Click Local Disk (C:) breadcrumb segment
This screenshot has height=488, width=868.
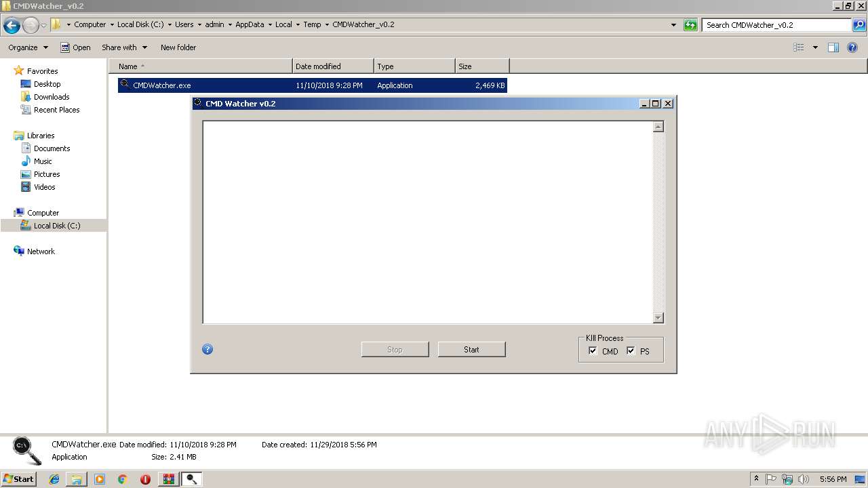tap(140, 24)
